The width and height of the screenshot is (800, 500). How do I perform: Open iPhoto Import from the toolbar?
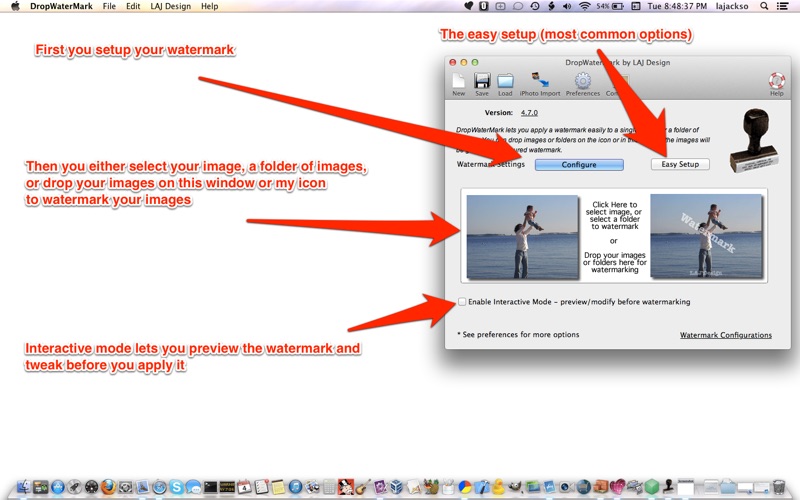coord(539,82)
